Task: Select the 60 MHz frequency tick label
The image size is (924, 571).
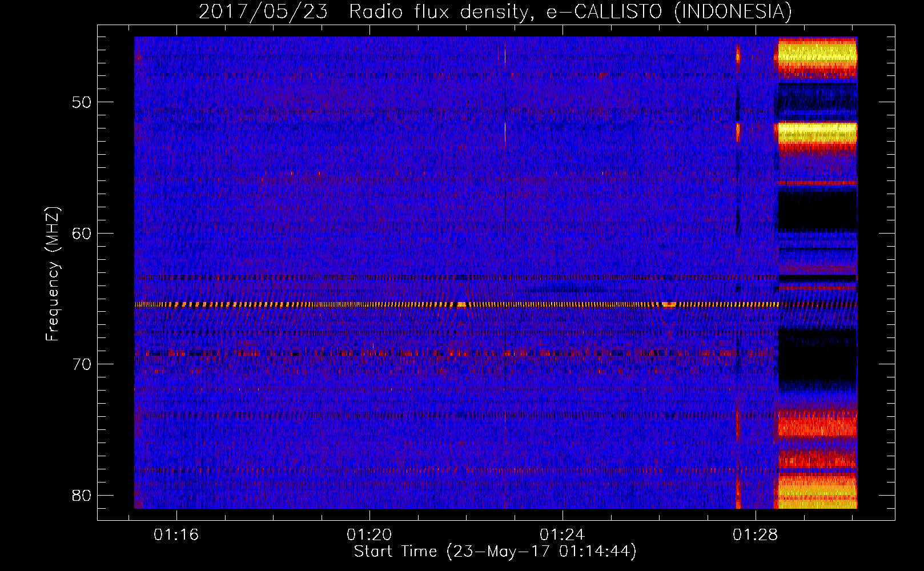Action: [x=82, y=233]
